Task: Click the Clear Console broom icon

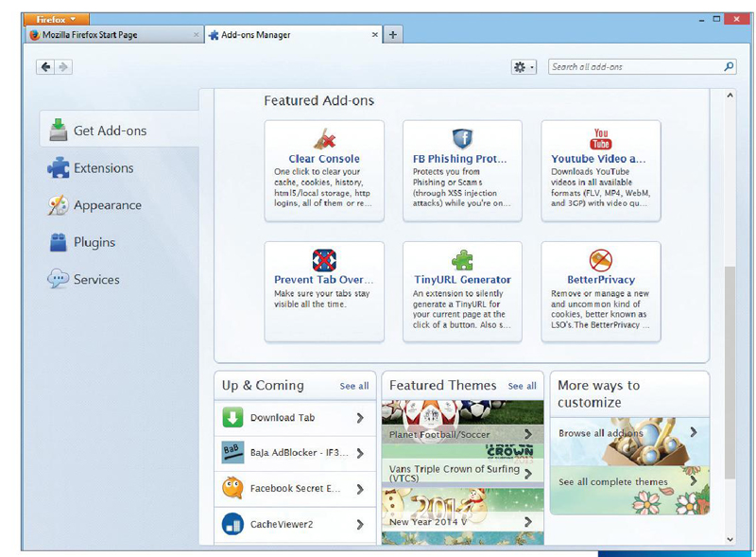Action: tap(324, 138)
